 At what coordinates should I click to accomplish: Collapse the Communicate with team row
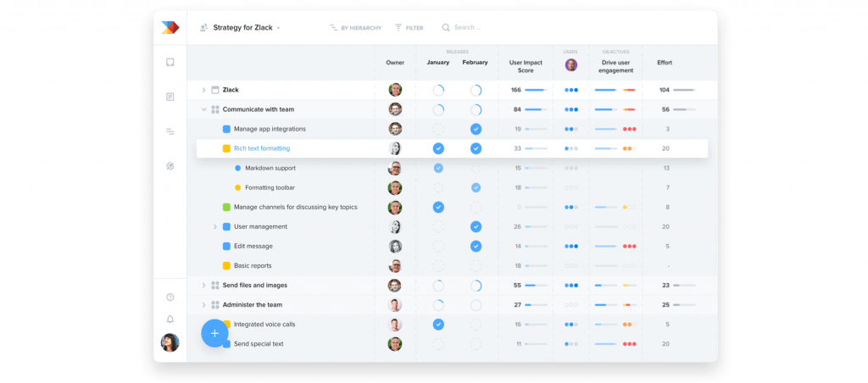203,109
